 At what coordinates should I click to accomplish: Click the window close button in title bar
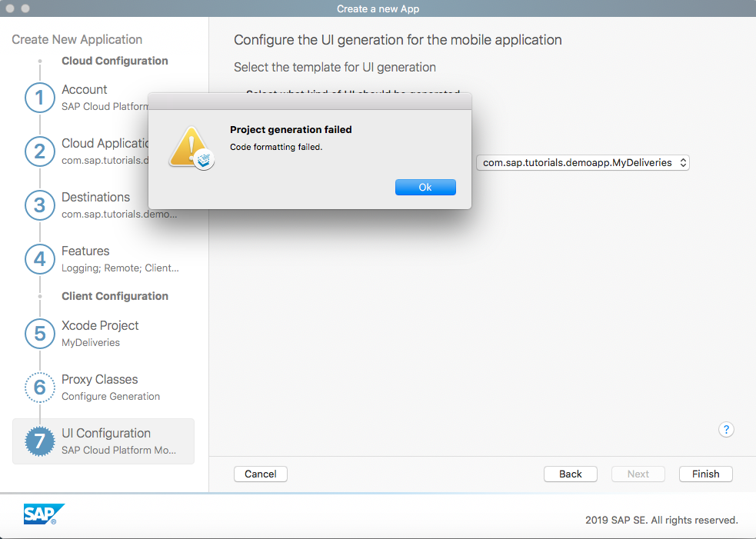coord(10,8)
